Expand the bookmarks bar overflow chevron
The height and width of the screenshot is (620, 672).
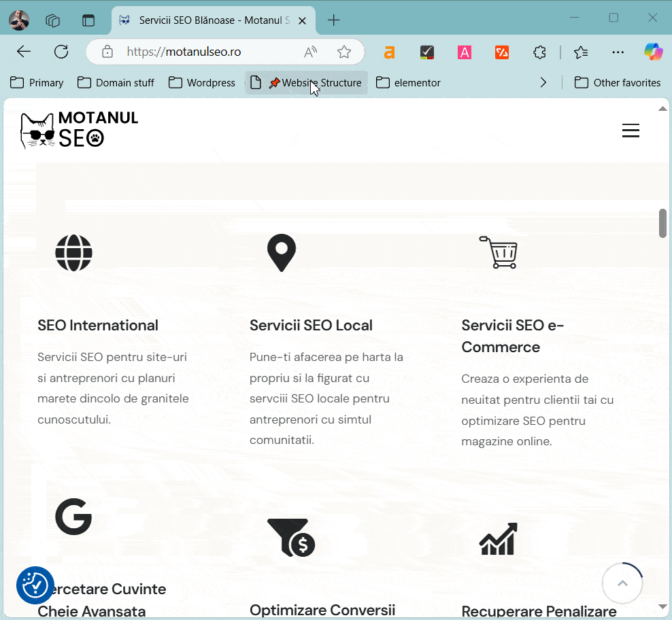pos(543,82)
